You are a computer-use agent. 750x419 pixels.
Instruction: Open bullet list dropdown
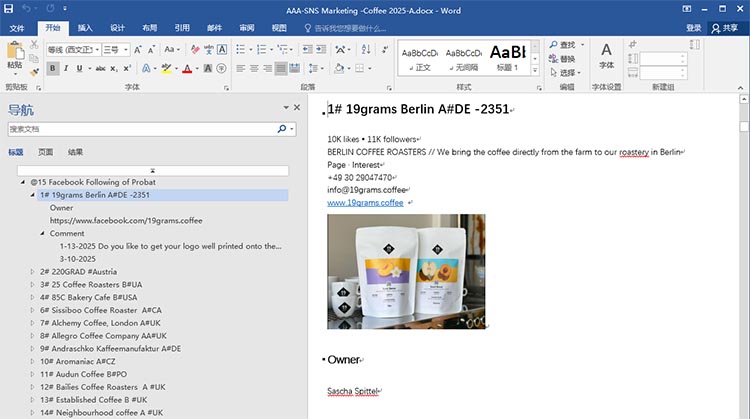coord(251,49)
